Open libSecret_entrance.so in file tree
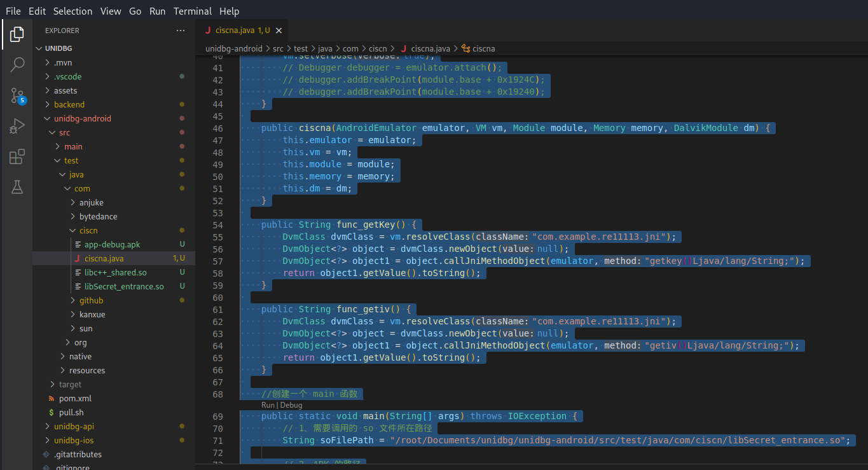The width and height of the screenshot is (868, 470). click(x=124, y=286)
